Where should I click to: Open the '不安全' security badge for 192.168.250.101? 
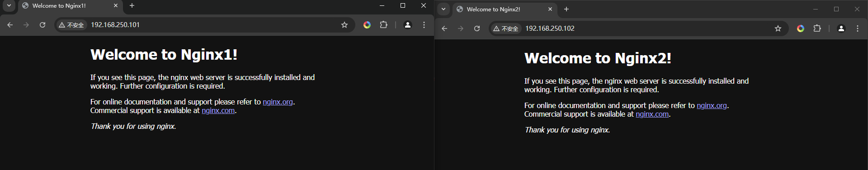(x=71, y=25)
